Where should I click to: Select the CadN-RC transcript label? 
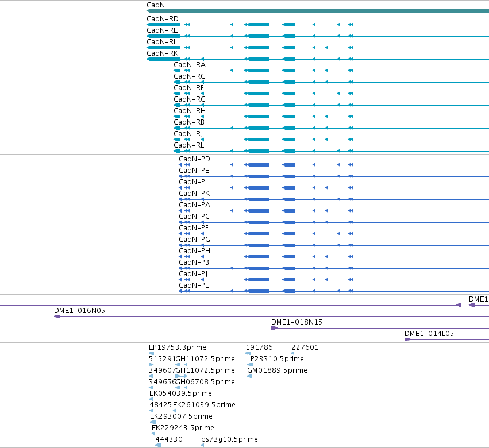pos(189,76)
